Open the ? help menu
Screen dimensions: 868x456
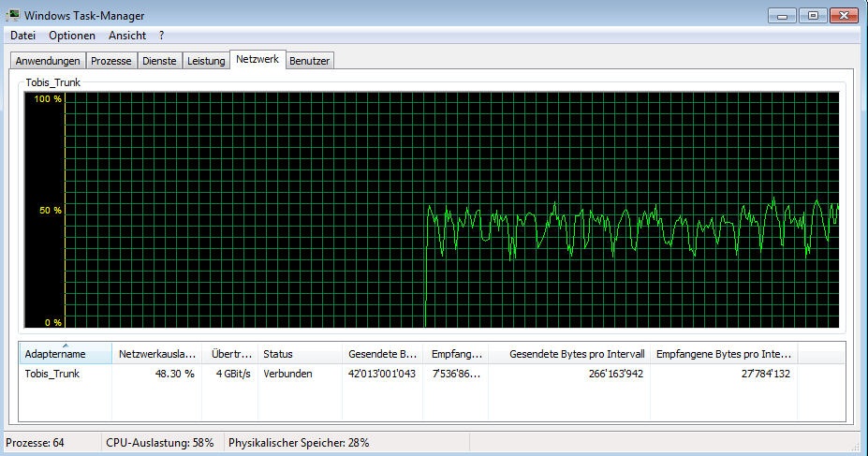[x=161, y=36]
